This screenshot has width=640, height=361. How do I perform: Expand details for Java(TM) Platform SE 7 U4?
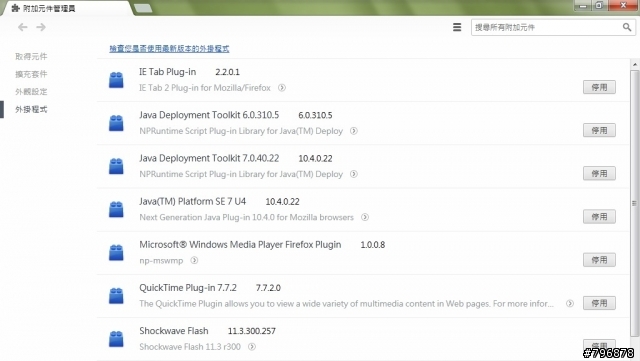(365, 217)
